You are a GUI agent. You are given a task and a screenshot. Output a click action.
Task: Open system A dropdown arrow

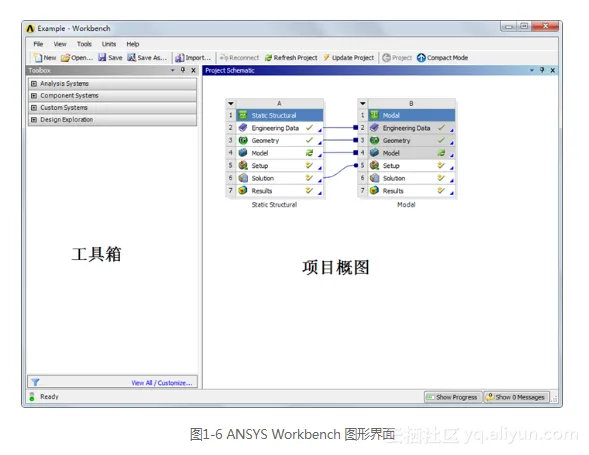coord(231,103)
